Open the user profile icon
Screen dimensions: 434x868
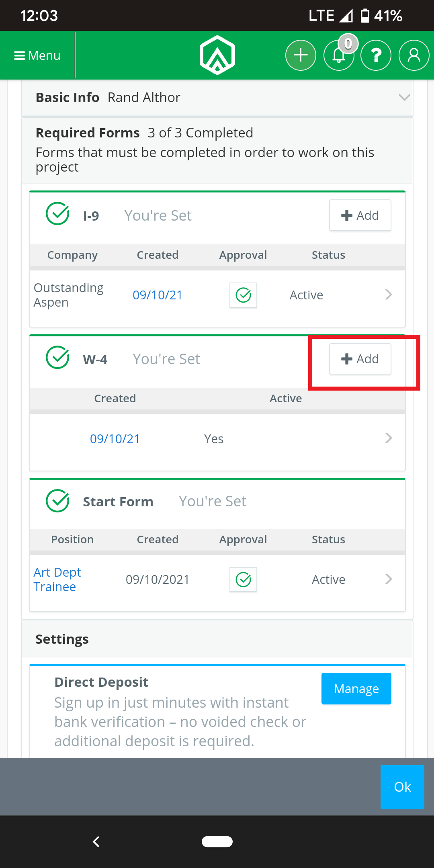pos(414,55)
